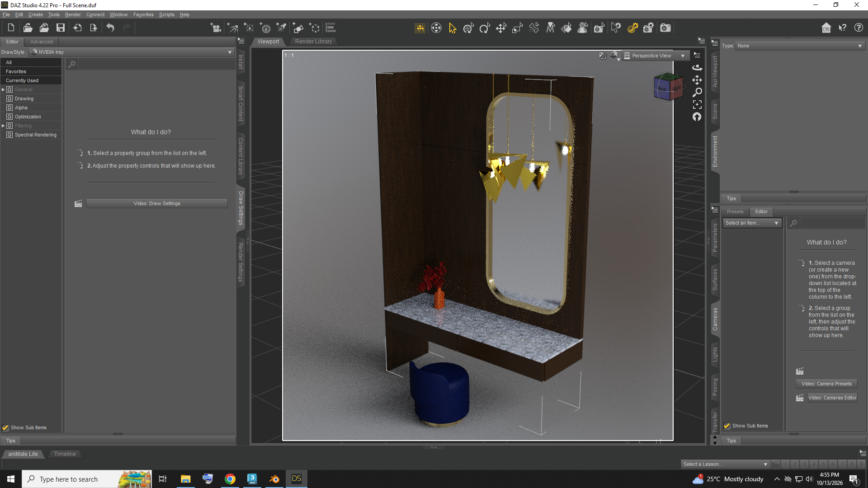Undo the last action with Undo arrow
This screenshot has width=868, height=488.
[x=110, y=28]
